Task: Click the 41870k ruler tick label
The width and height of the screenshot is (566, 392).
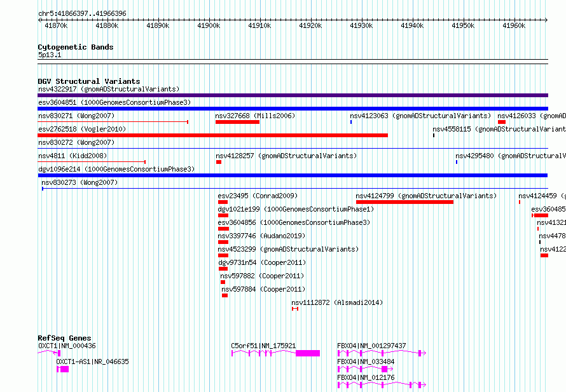Action: pyautogui.click(x=56, y=25)
